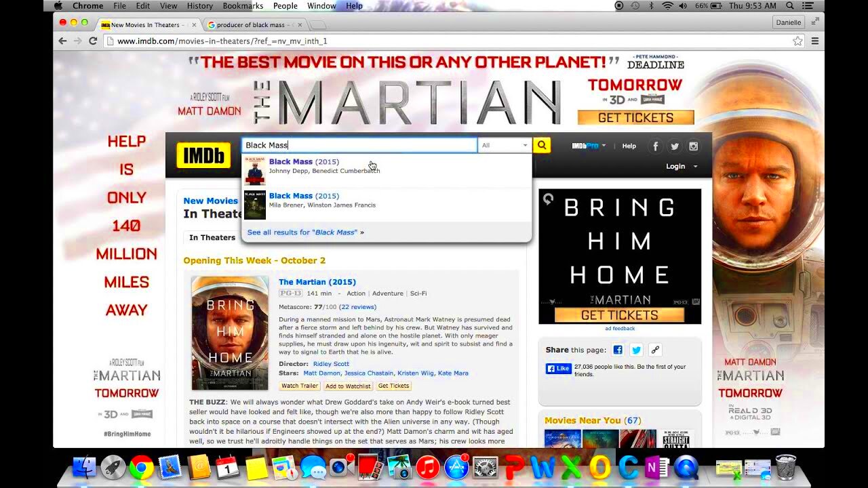Open the Danielle profile button in Chrome
Image resolution: width=868 pixels, height=488 pixels.
(789, 22)
